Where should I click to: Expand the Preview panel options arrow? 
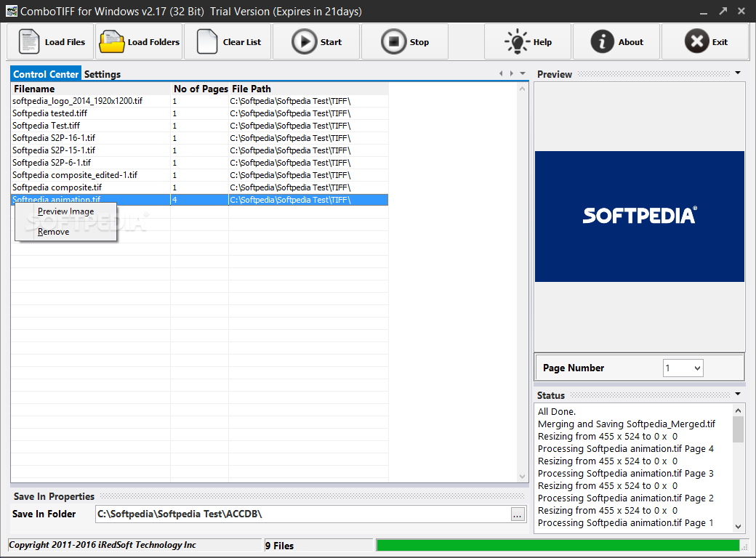tap(738, 73)
